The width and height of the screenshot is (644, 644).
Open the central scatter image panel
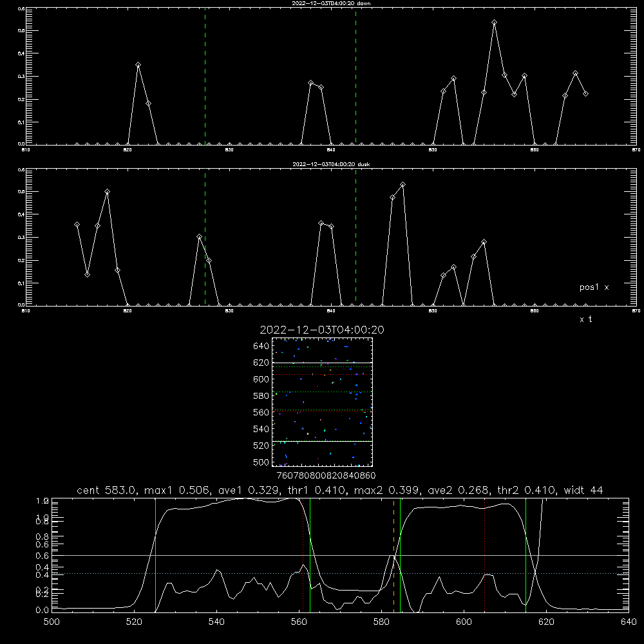pos(322,402)
